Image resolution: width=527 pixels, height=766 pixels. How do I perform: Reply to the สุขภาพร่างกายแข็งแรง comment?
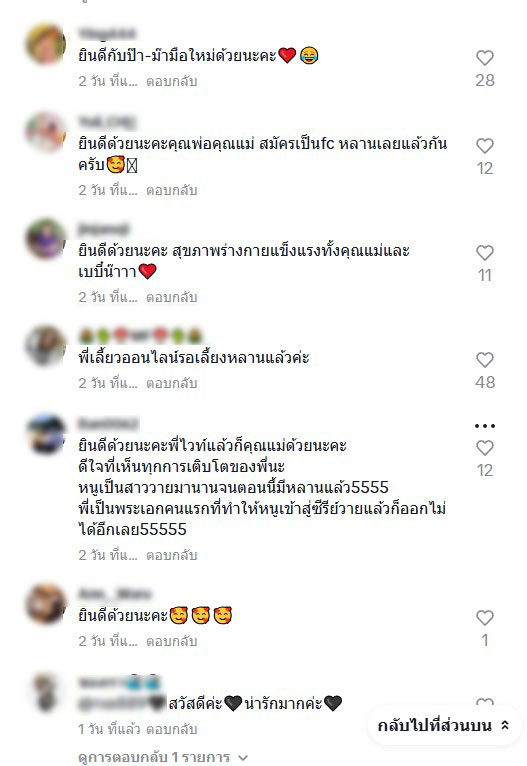click(x=171, y=297)
